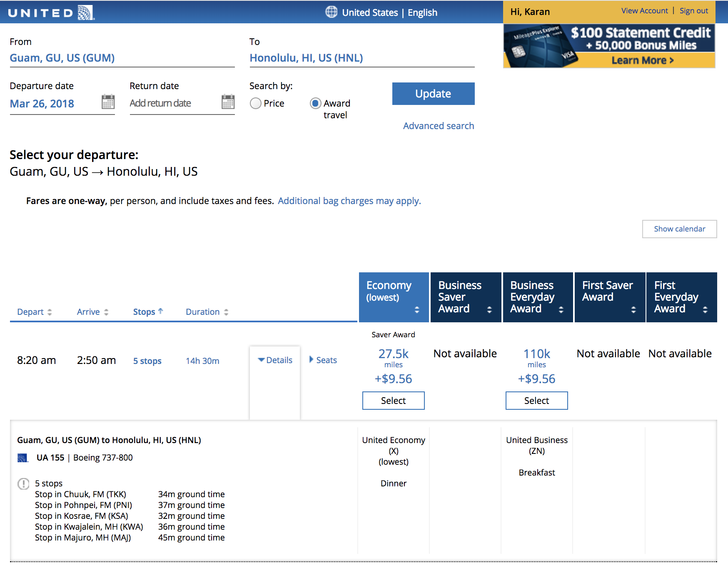Click the stops warning info icon
The height and width of the screenshot is (568, 728).
click(x=23, y=484)
